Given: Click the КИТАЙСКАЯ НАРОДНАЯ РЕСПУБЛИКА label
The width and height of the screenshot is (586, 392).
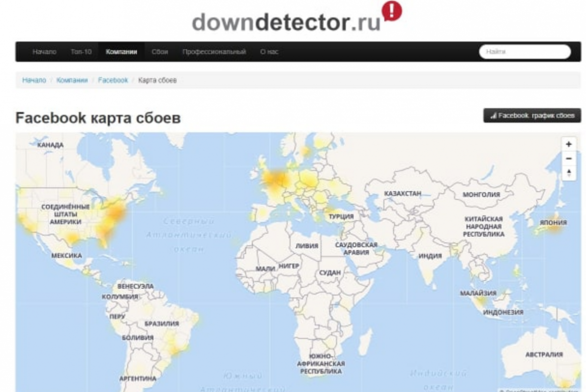Looking at the screenshot, I should tap(484, 227).
